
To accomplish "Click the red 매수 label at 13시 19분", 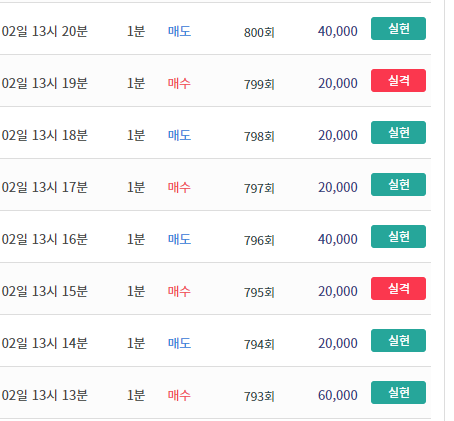I will tap(179, 83).
